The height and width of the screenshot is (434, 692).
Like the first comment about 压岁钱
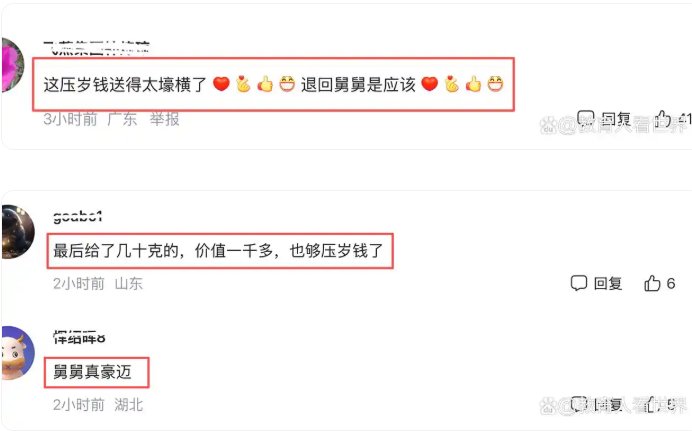coord(662,118)
